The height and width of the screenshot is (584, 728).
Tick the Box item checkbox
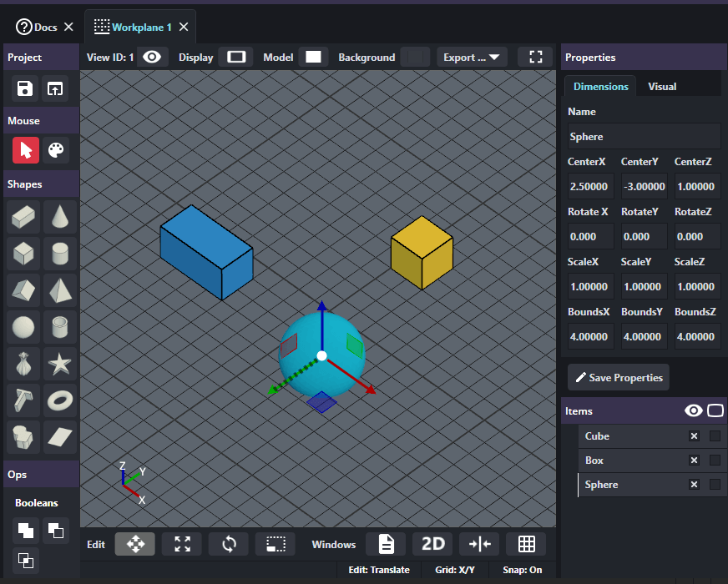pos(715,461)
